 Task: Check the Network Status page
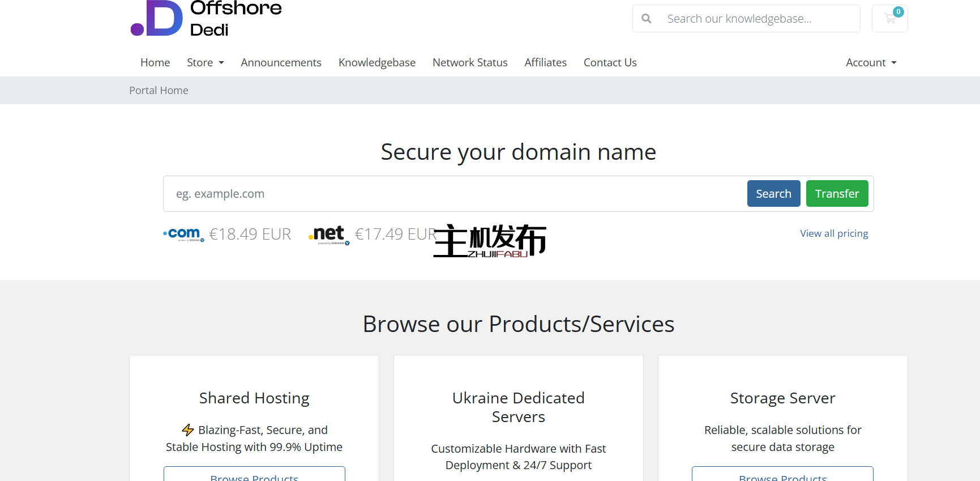click(470, 62)
